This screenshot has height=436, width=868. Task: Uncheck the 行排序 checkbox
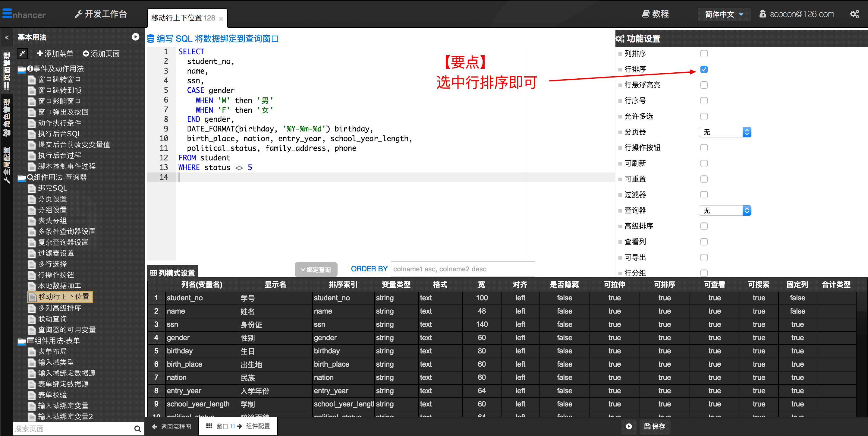click(x=703, y=69)
